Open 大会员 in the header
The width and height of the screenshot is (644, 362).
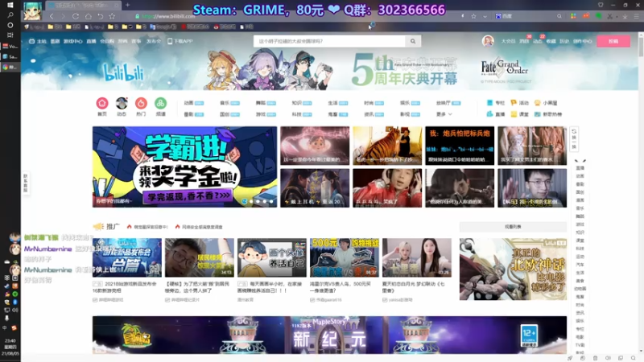[x=508, y=41]
